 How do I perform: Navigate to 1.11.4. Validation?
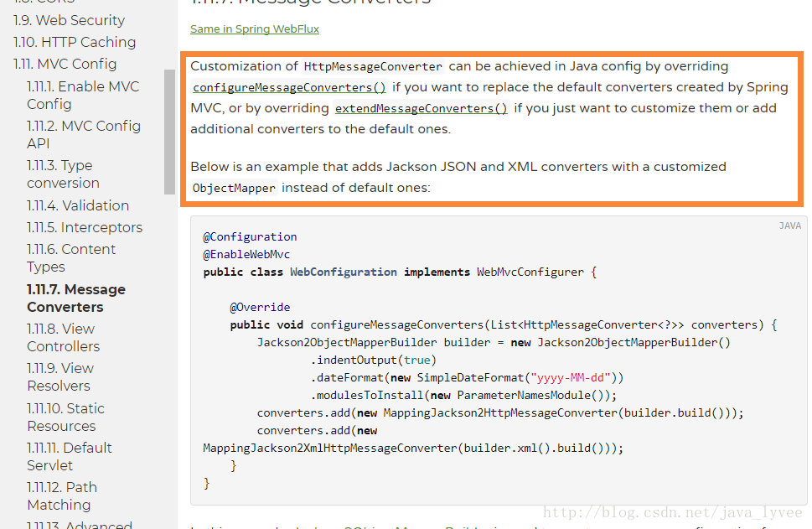pos(78,205)
